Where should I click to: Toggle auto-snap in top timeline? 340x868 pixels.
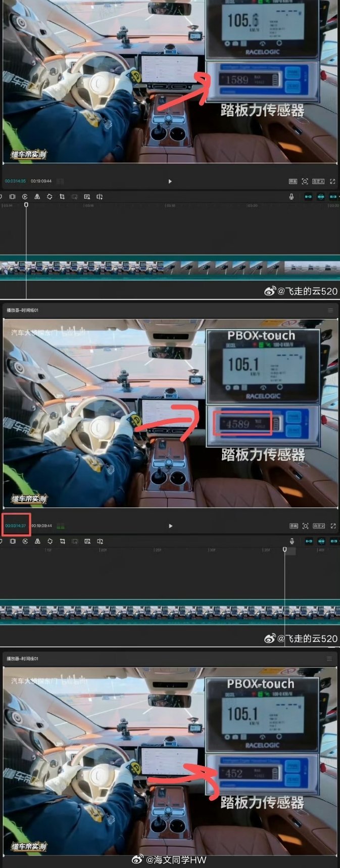point(321,197)
